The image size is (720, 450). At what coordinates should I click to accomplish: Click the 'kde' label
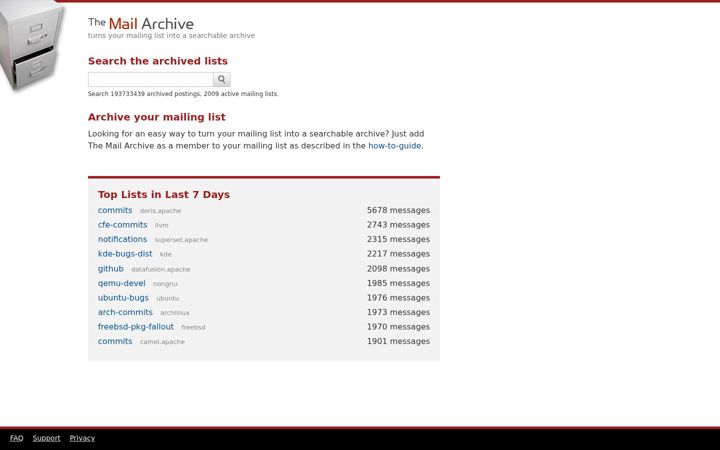[165, 254]
